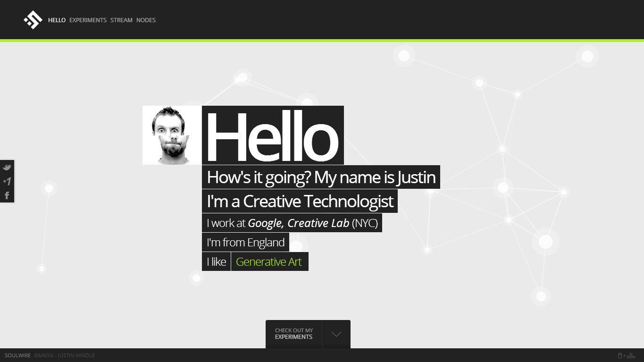The image size is (644, 362).
Task: Click the Google +1 icon
Action: [7, 181]
